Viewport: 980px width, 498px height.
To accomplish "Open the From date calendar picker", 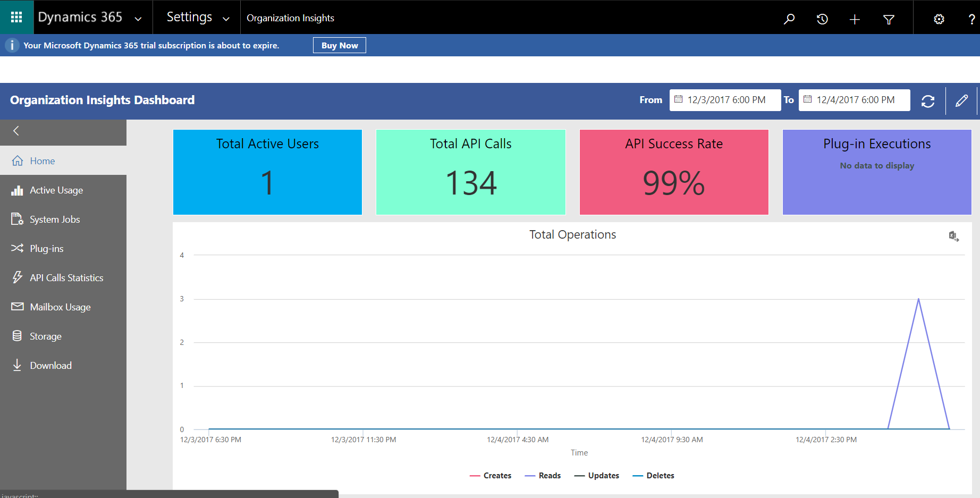I will [x=679, y=100].
